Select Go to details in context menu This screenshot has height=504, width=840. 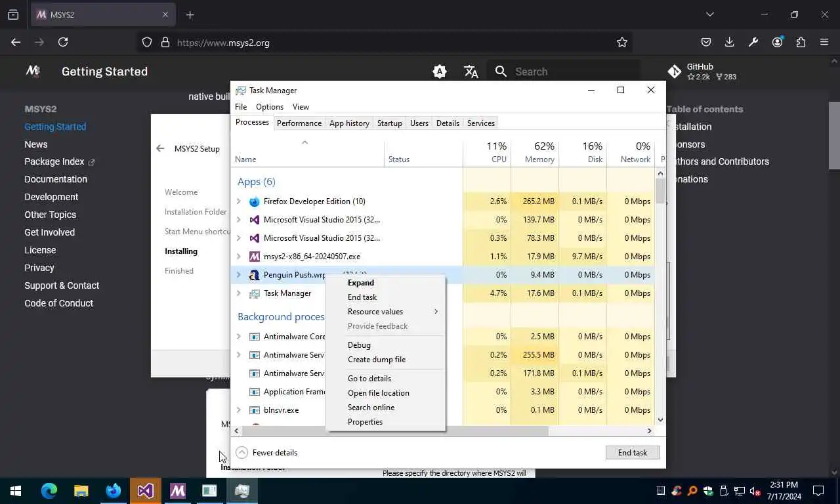click(x=385, y=379)
